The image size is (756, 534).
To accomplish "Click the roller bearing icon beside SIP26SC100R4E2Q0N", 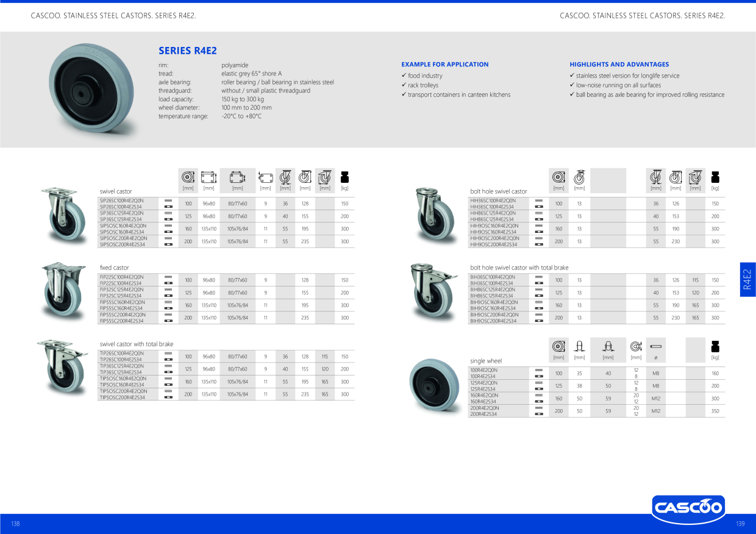I will tap(168, 201).
